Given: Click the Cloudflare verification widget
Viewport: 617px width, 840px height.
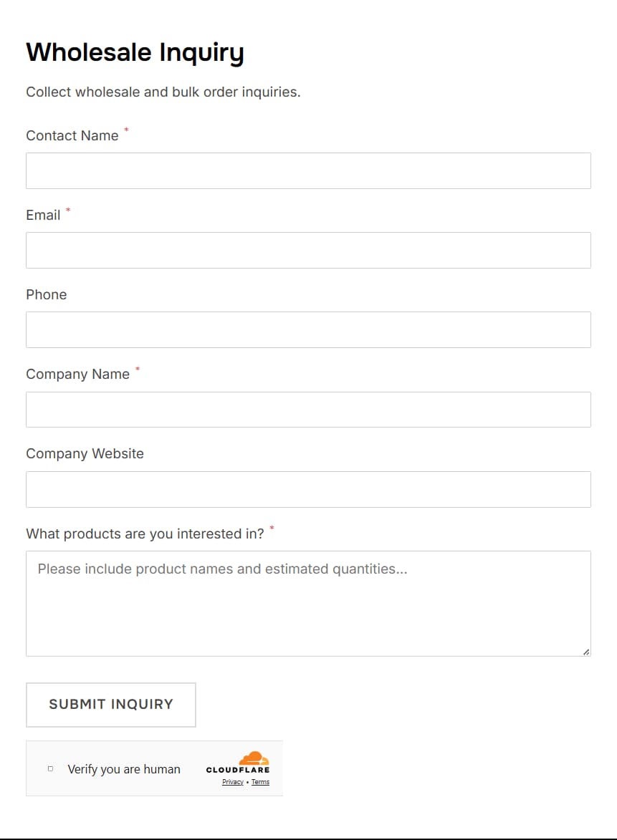Looking at the screenshot, I should [154, 768].
